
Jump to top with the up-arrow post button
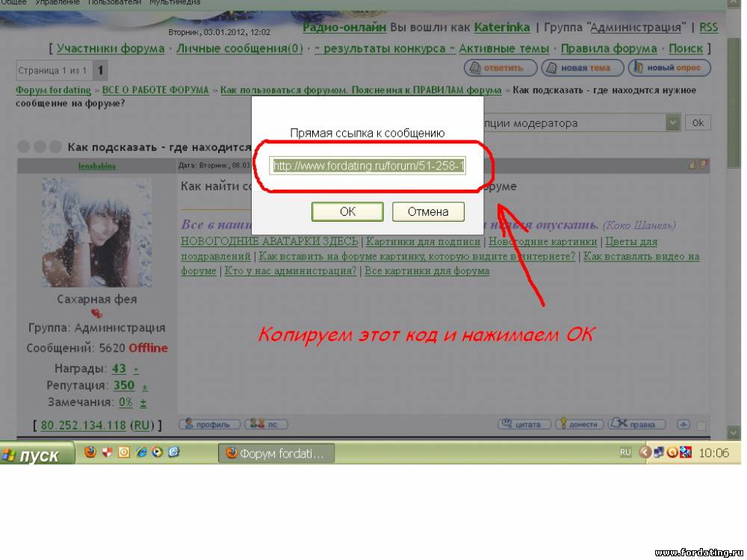point(684,424)
